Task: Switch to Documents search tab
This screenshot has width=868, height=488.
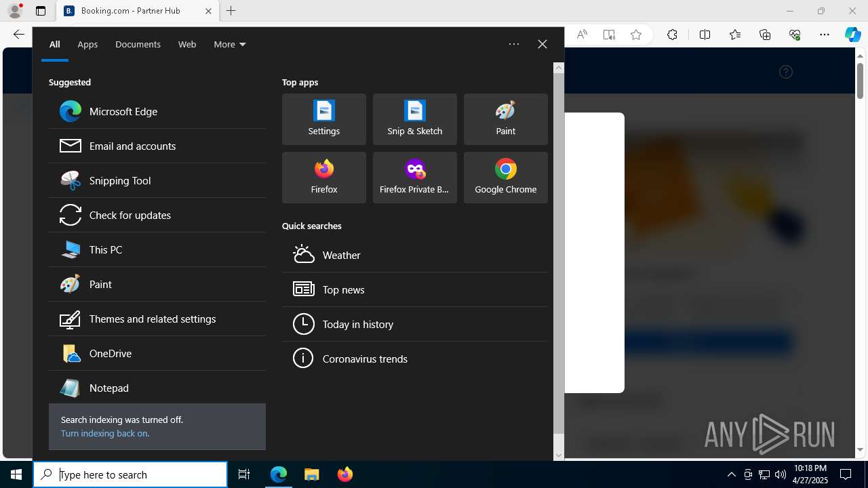Action: click(x=138, y=44)
